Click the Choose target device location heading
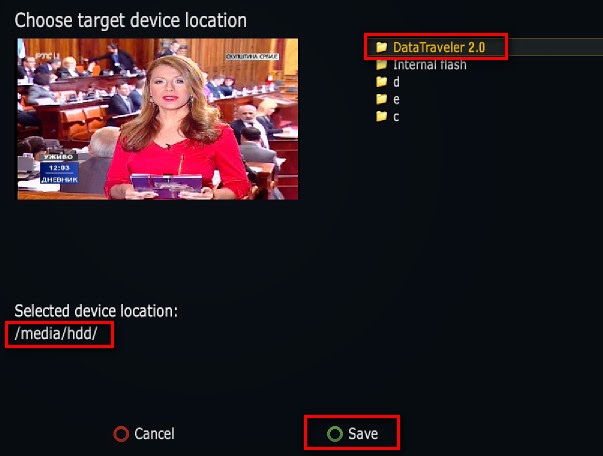The height and width of the screenshot is (456, 603). (x=131, y=21)
